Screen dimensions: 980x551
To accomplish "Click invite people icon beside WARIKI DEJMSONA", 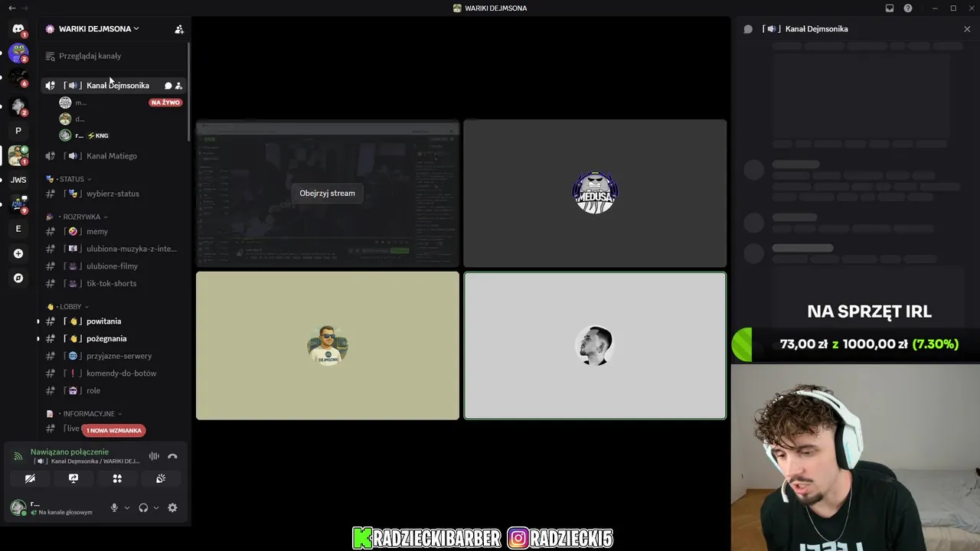I will 179,29.
